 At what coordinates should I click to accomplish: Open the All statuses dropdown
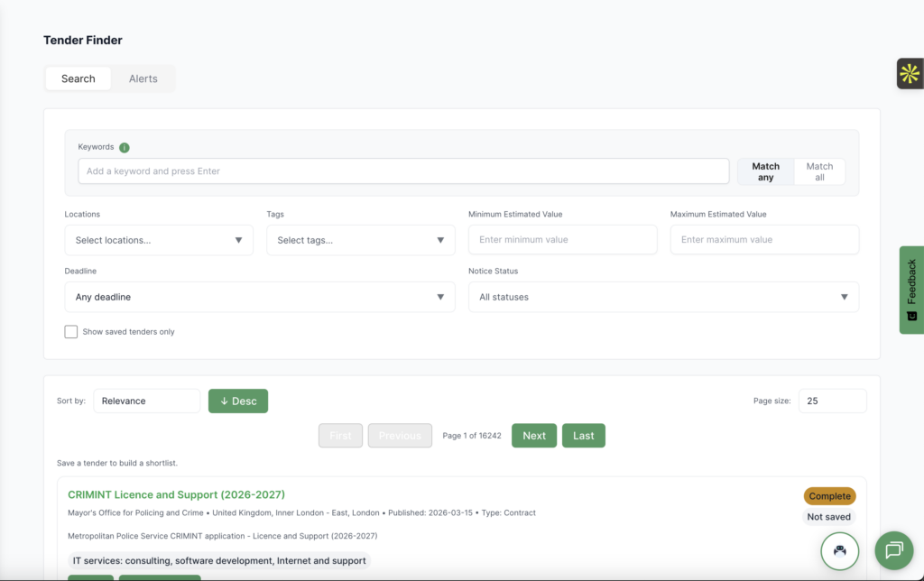pos(663,297)
